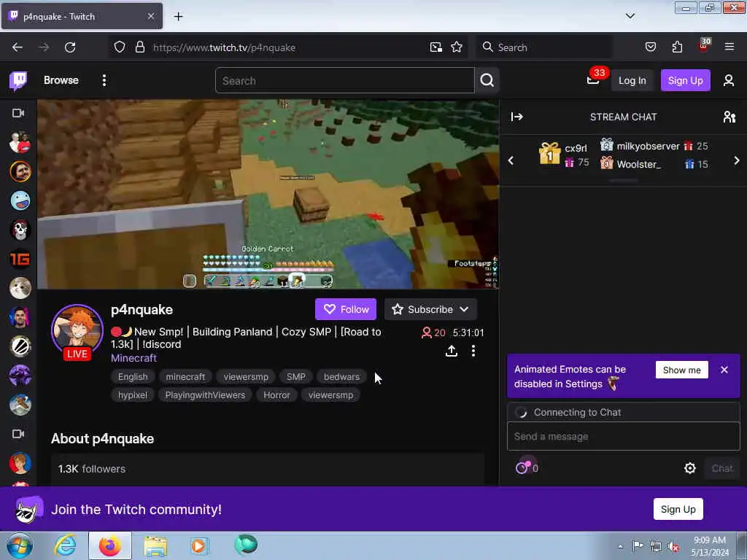Image resolution: width=747 pixels, height=560 pixels.
Task: Click Show me for animated emotes
Action: coord(682,370)
